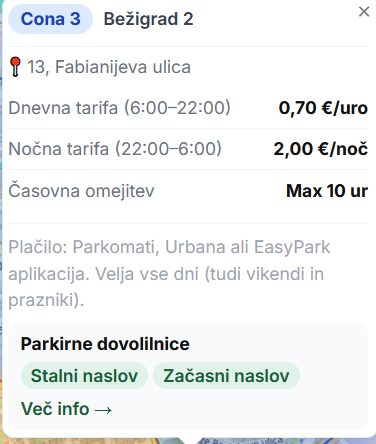Viewport: 376px width, 444px height.
Task: Click the Max 10 ur value
Action: [327, 191]
